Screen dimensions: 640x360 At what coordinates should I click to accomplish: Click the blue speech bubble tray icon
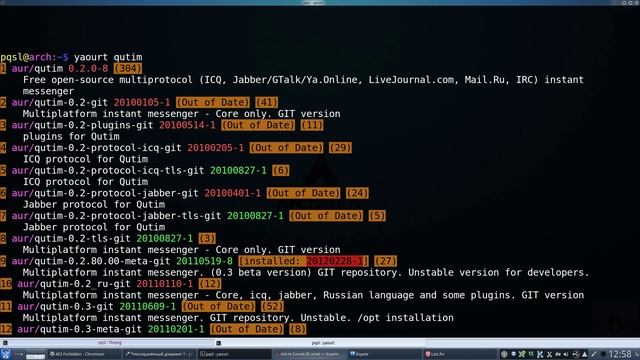coord(513,354)
